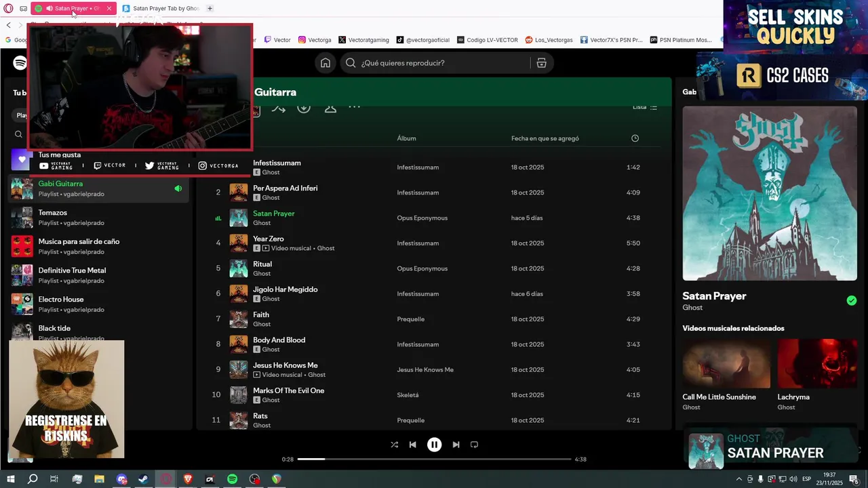Open Prequelle album link in Faith row
Image resolution: width=868 pixels, height=488 pixels.
410,319
